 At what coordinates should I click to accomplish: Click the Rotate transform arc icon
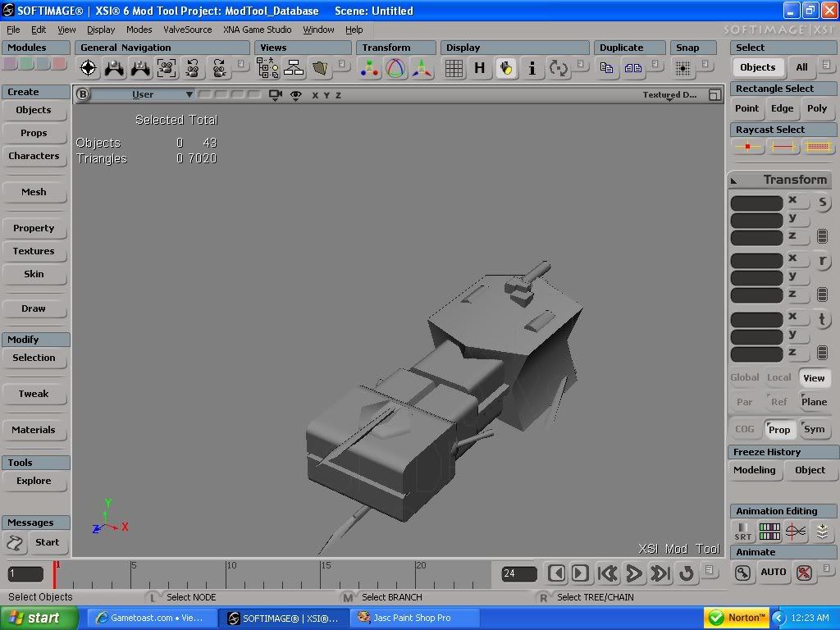pyautogui.click(x=395, y=69)
